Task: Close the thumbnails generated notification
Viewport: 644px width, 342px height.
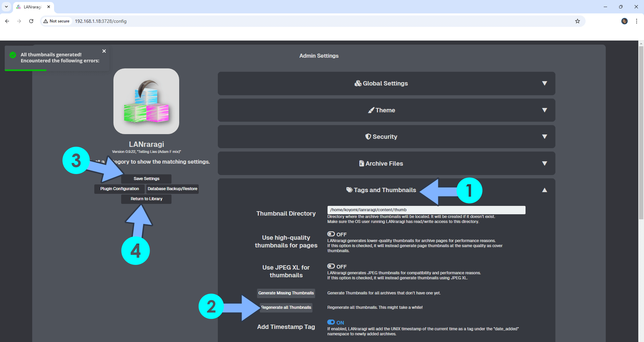Action: [x=104, y=51]
